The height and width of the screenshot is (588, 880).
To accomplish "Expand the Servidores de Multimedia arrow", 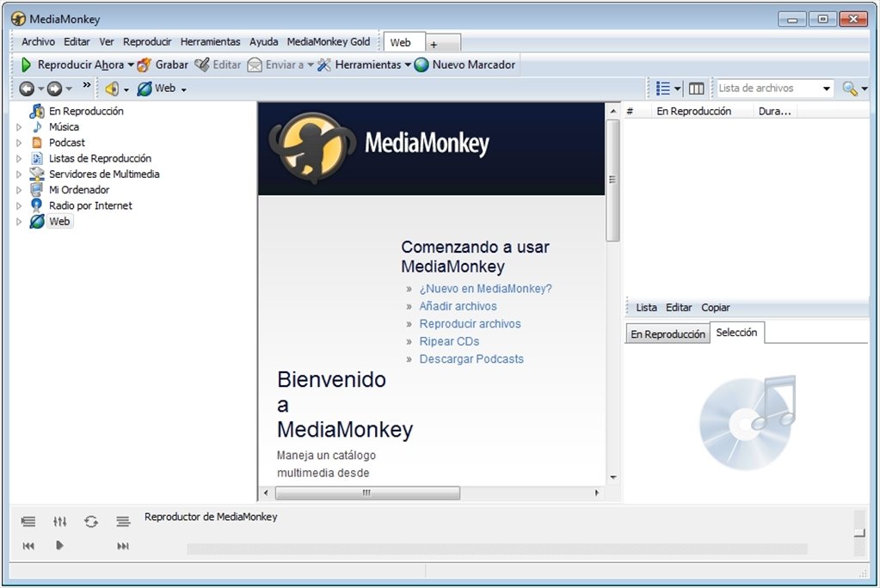I will pyautogui.click(x=19, y=175).
